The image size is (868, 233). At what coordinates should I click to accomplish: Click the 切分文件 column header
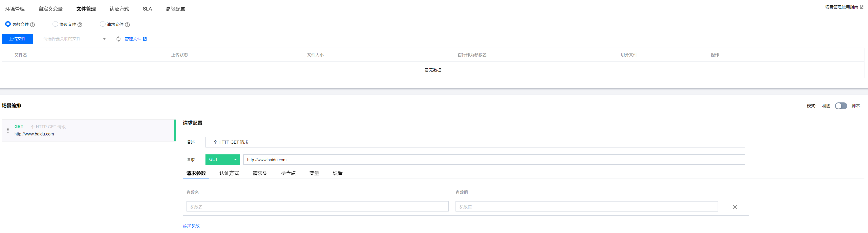click(x=629, y=55)
